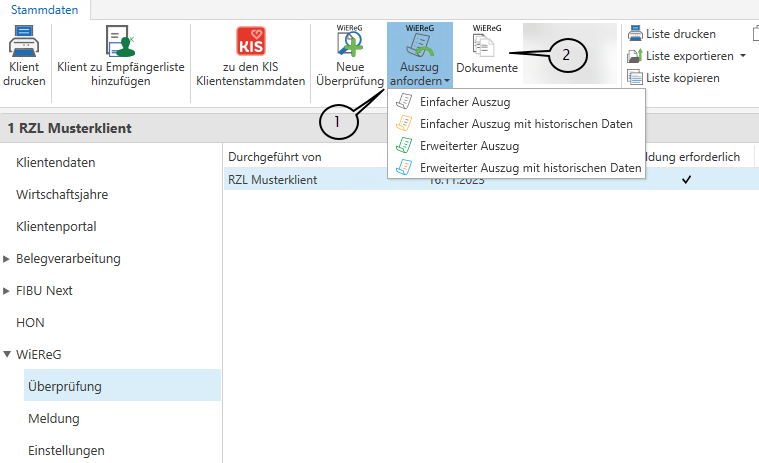Open the KIS Klientenstammdaten icon

[250, 45]
